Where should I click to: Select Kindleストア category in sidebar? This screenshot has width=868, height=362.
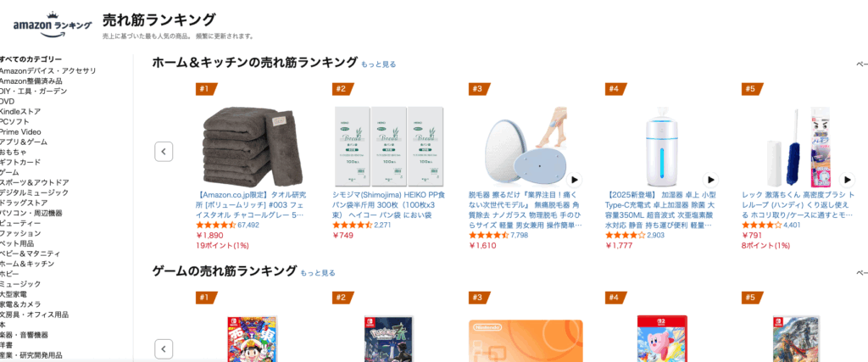point(20,111)
